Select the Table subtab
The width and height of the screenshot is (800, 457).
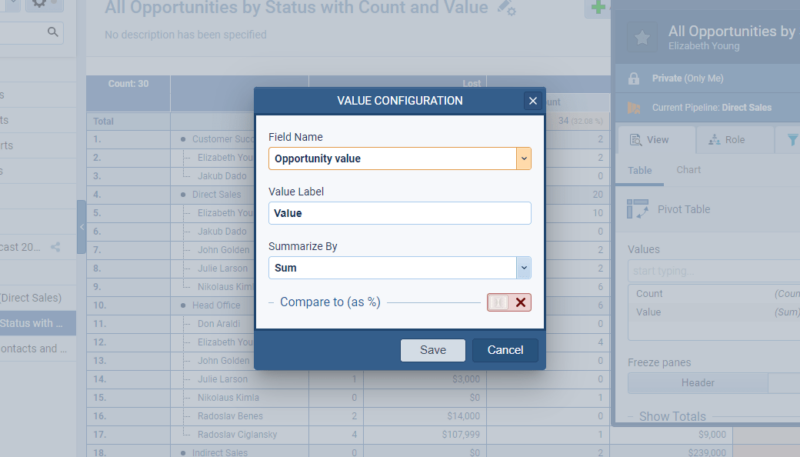click(x=639, y=170)
